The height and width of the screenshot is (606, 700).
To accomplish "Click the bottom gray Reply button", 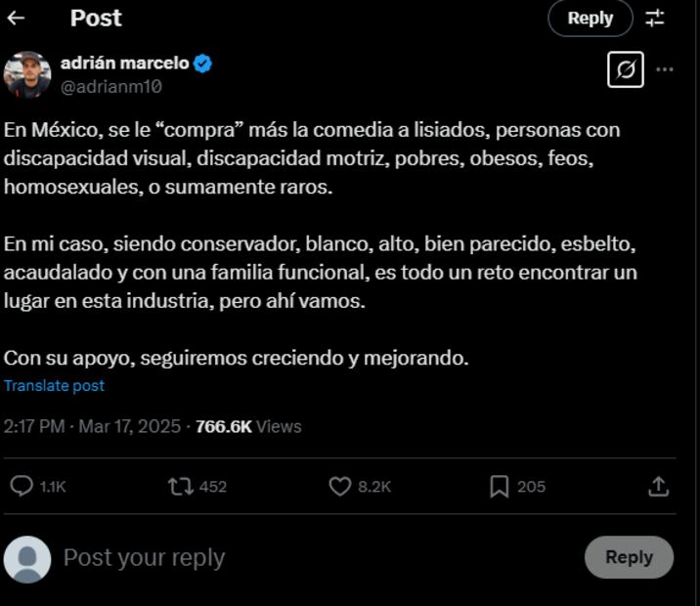I will pos(629,557).
